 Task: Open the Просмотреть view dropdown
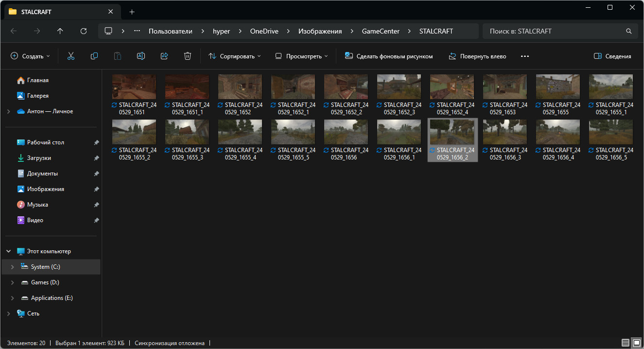(x=301, y=56)
